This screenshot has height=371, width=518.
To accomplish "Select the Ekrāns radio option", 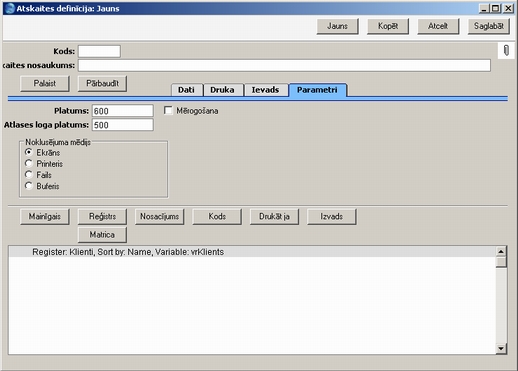I will [29, 152].
